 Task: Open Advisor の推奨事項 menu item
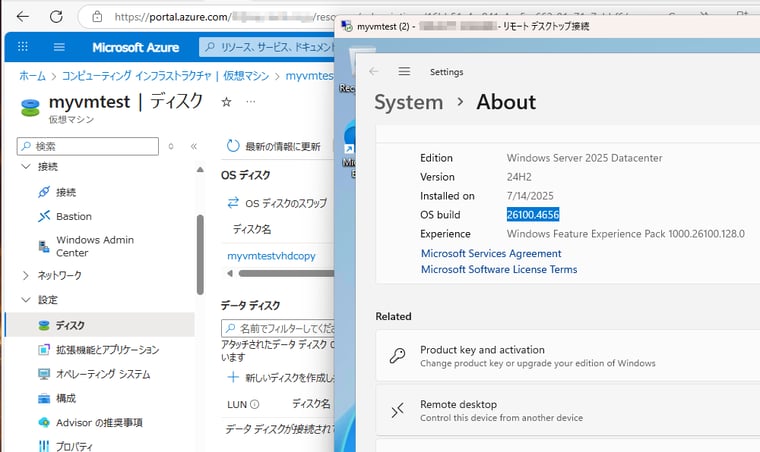pos(99,422)
